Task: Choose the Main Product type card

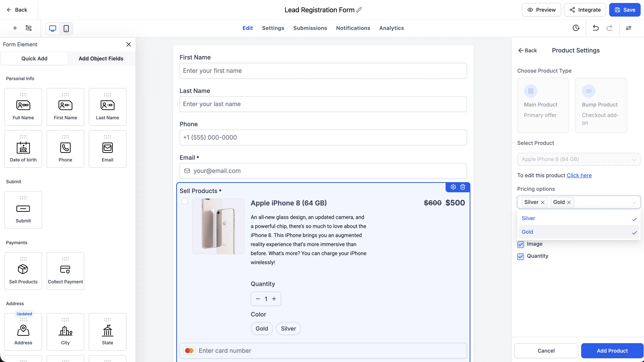Action: point(543,105)
